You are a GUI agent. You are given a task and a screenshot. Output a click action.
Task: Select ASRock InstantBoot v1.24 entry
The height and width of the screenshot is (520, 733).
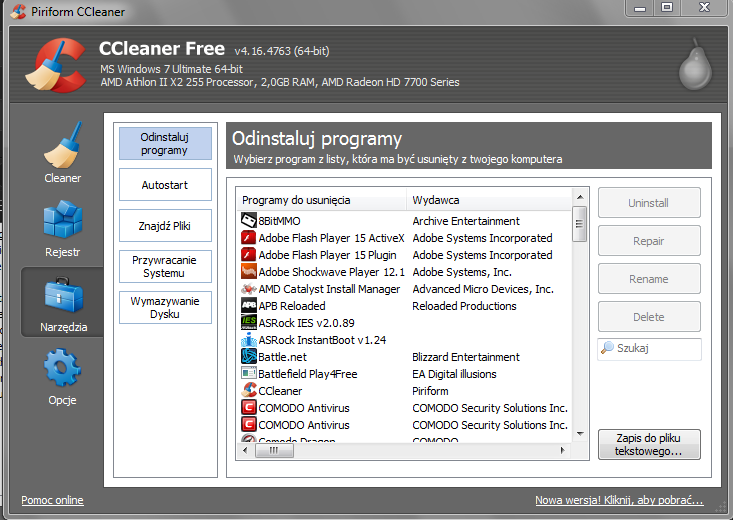[322, 340]
